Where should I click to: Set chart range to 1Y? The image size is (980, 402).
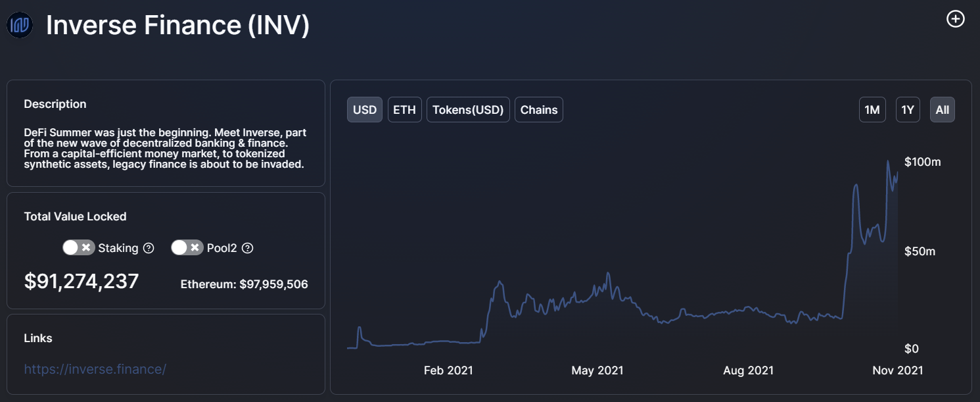(x=908, y=110)
